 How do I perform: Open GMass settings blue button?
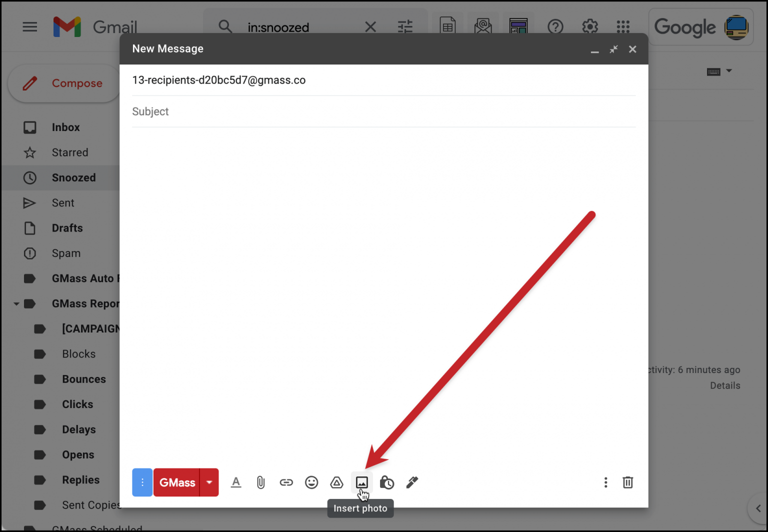point(142,482)
